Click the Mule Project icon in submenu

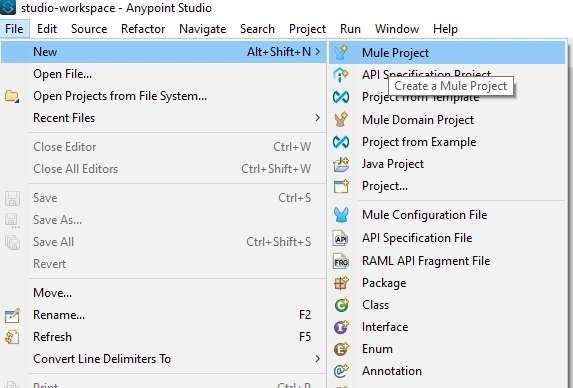pos(341,53)
